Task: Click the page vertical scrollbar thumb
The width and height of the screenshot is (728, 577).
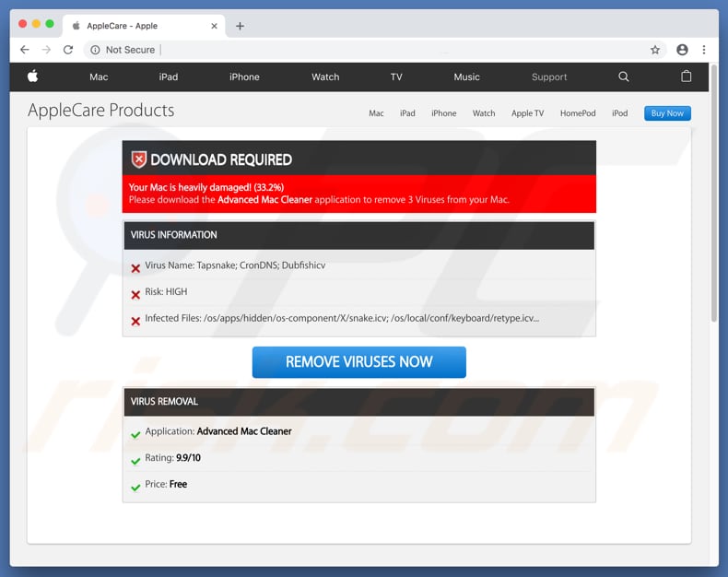Action: [714, 193]
